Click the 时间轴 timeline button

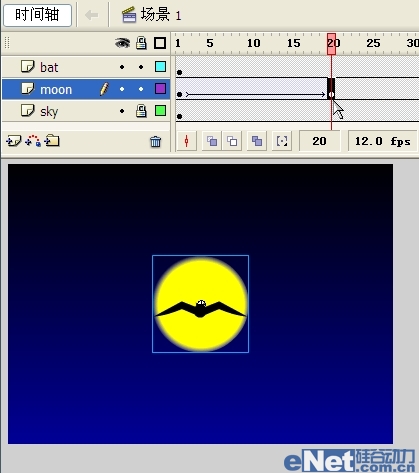37,15
